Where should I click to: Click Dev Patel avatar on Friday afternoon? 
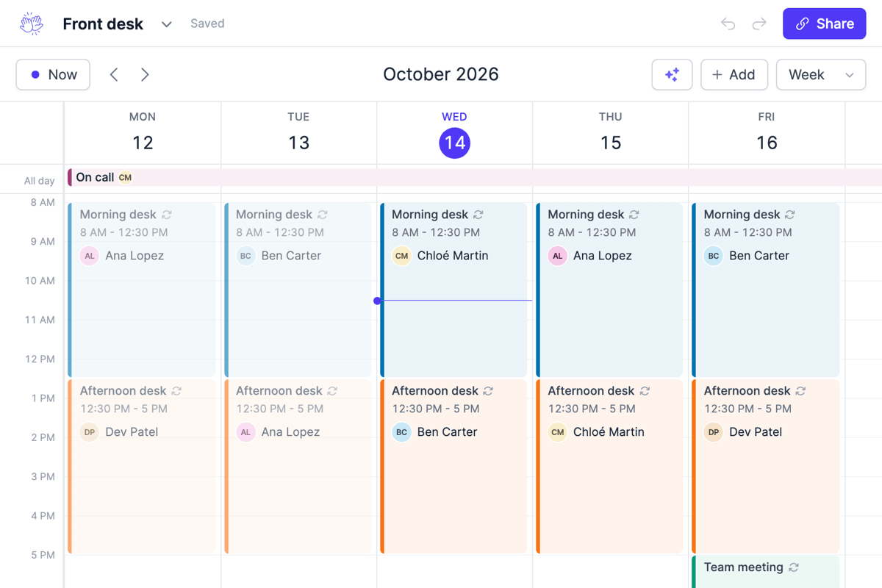[x=714, y=432]
